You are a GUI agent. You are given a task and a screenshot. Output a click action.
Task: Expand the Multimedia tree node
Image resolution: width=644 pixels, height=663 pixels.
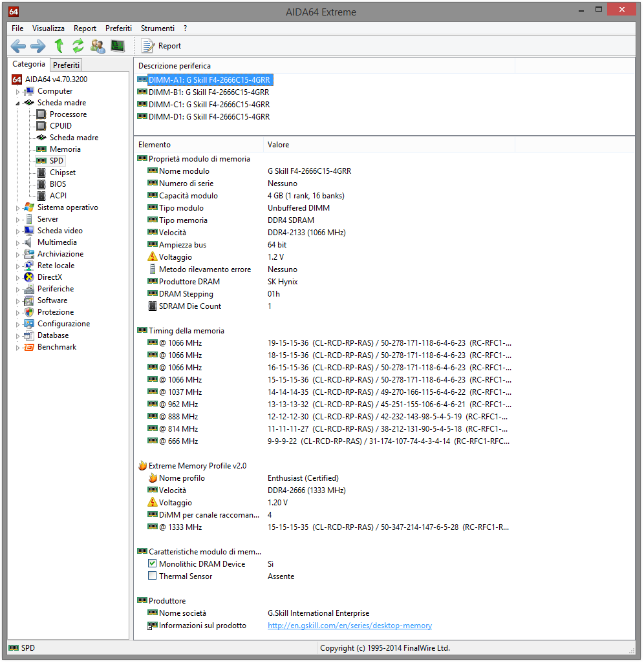coord(17,243)
